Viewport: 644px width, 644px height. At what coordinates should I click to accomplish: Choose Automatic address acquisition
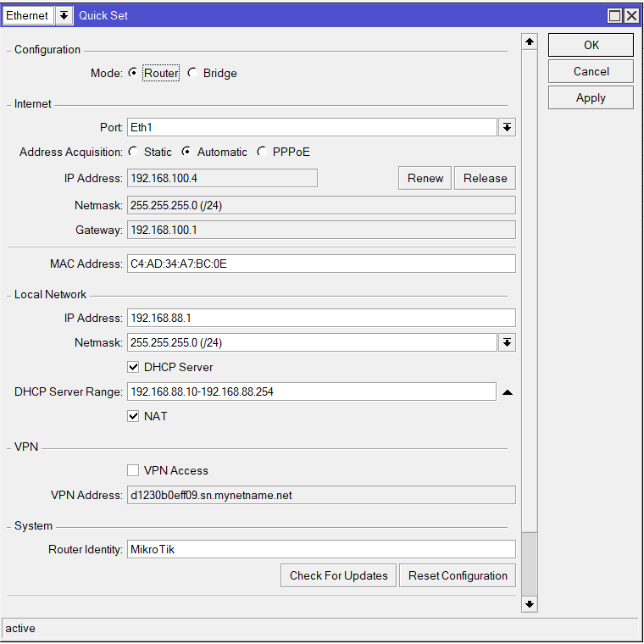coord(186,152)
